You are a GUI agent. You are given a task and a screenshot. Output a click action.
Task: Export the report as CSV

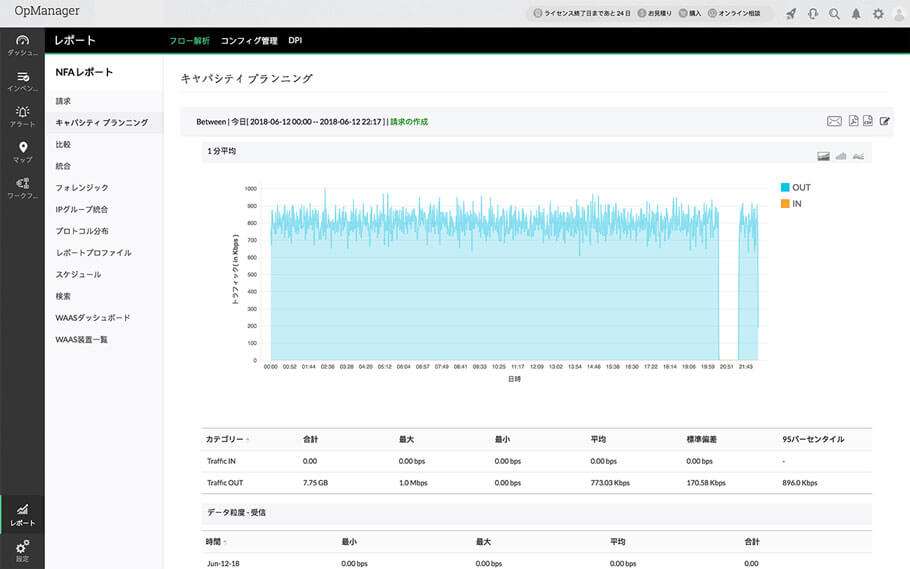[x=868, y=121]
